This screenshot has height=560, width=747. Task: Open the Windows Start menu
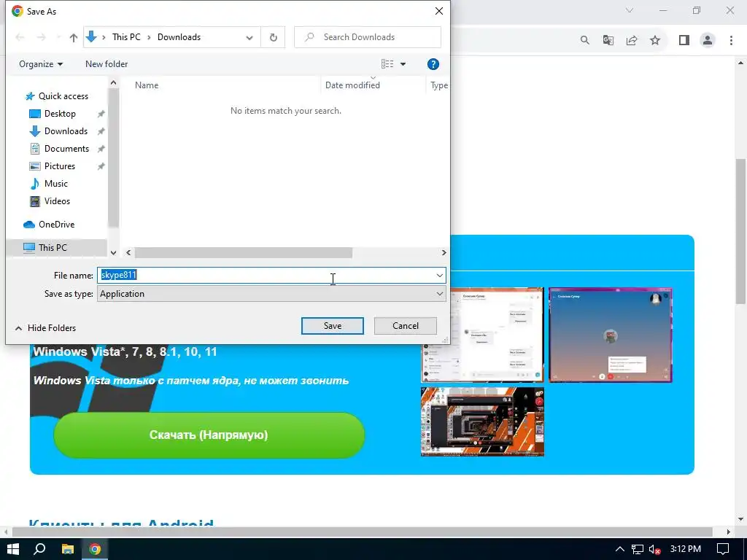click(13, 549)
